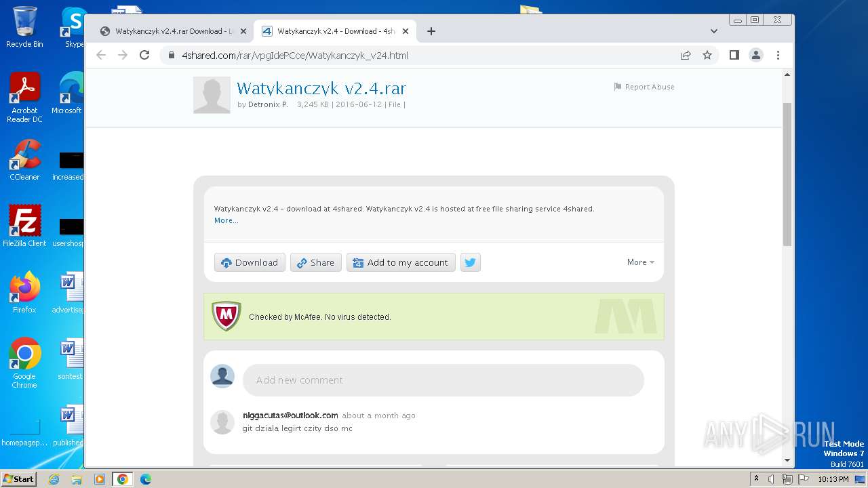868x488 pixels.
Task: Click the page vertical scrollbar
Action: (787, 174)
